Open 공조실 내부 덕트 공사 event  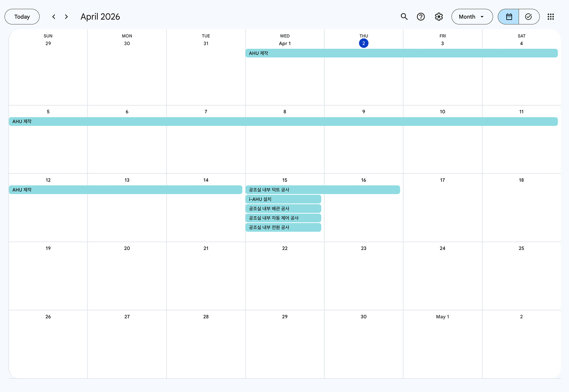(322, 190)
